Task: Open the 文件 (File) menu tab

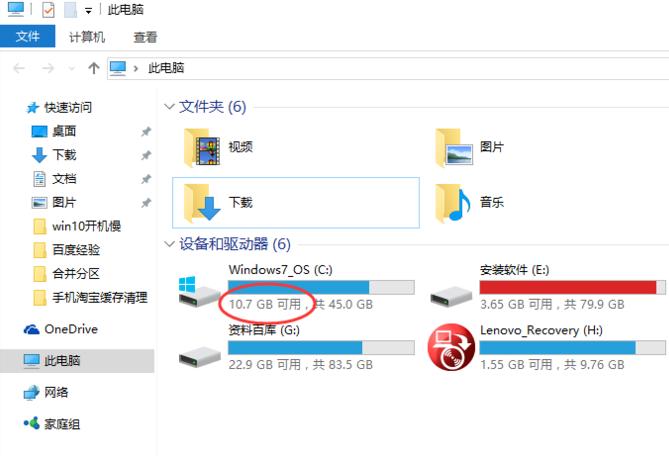Action: [27, 37]
